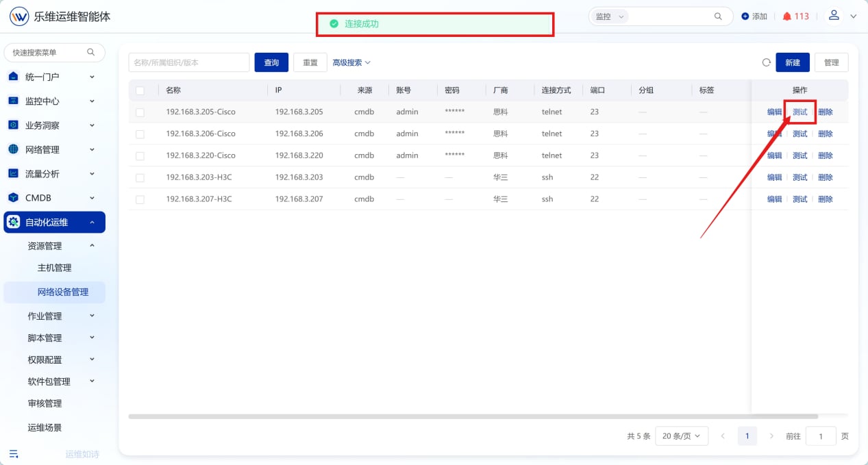The height and width of the screenshot is (465, 868).
Task: Click the 192.168.3.203 IP cell
Action: click(299, 177)
